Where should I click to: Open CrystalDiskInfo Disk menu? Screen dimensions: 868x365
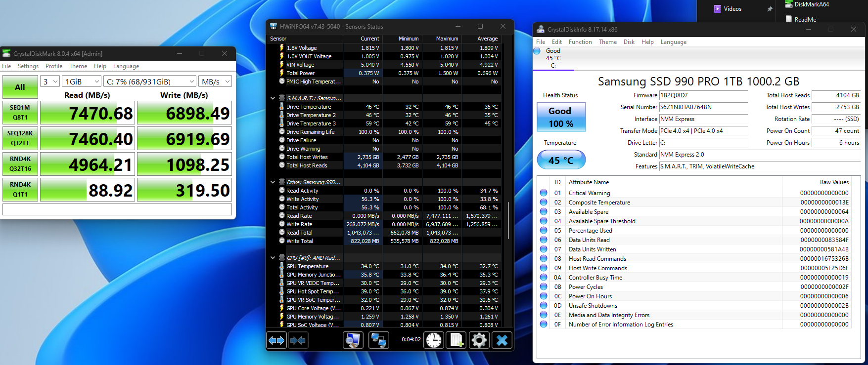629,42
